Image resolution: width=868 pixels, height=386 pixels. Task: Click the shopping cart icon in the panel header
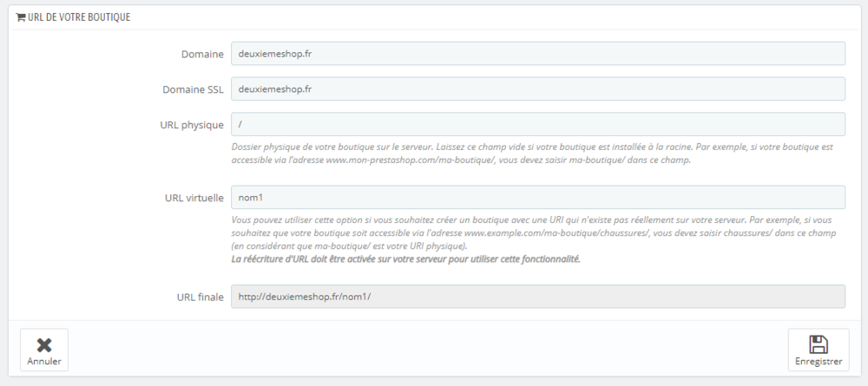click(21, 17)
